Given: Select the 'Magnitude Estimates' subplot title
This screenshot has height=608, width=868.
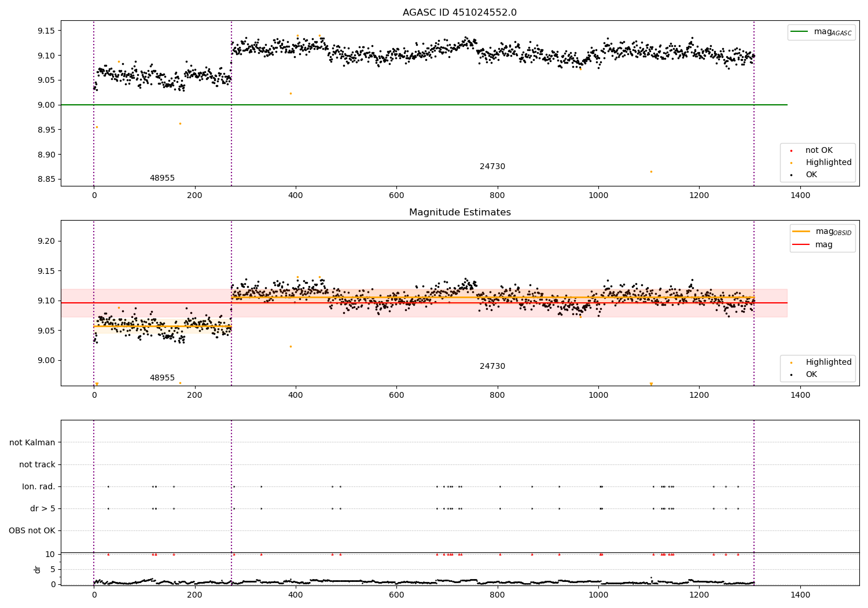Looking at the screenshot, I should click(x=460, y=213).
